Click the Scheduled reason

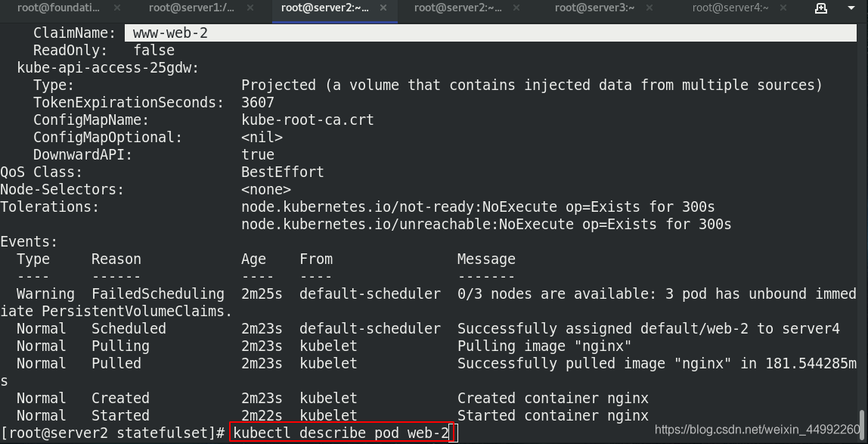coord(129,329)
